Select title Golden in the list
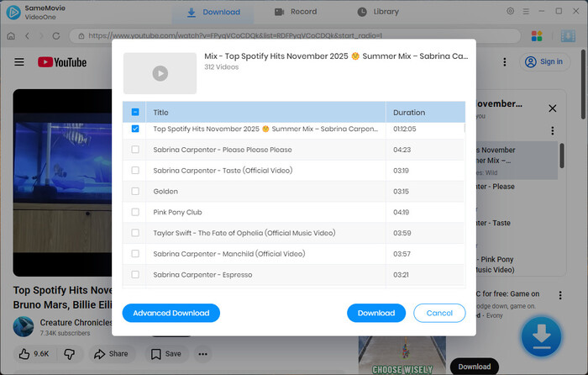 tap(165, 192)
